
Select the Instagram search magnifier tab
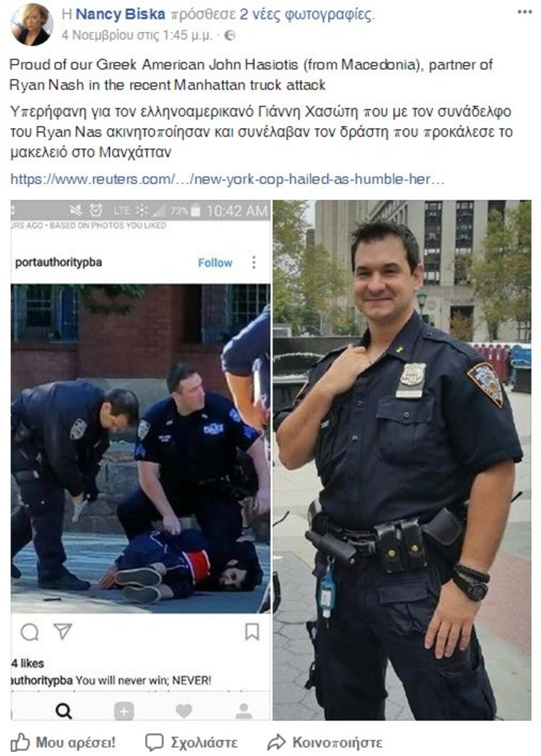click(x=64, y=711)
